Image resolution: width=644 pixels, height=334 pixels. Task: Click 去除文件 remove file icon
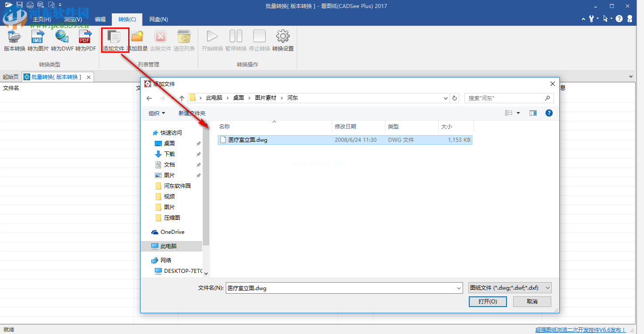coord(160,36)
